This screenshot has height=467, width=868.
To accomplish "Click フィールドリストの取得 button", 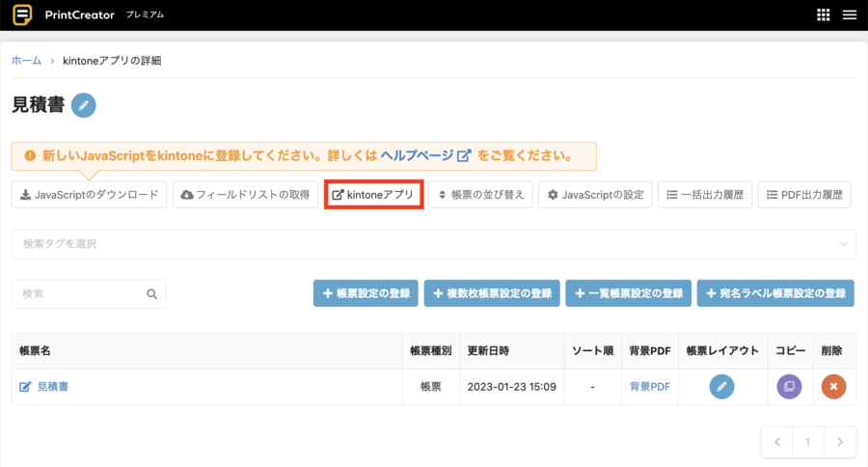I will [x=245, y=195].
